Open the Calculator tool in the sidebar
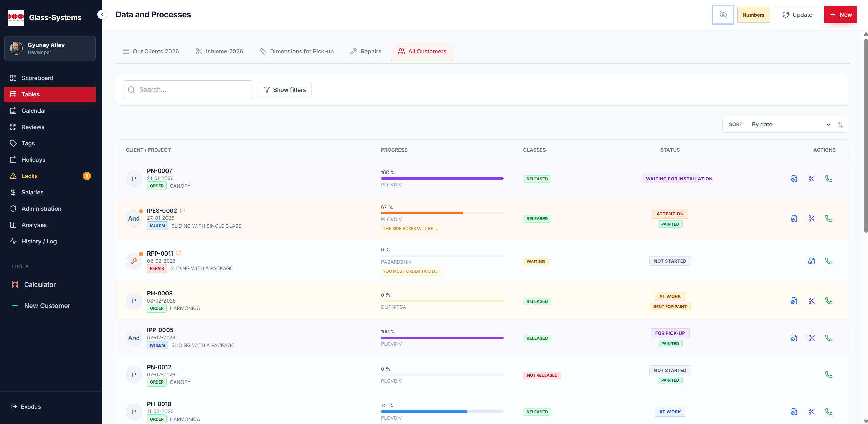868x424 pixels. coord(40,284)
